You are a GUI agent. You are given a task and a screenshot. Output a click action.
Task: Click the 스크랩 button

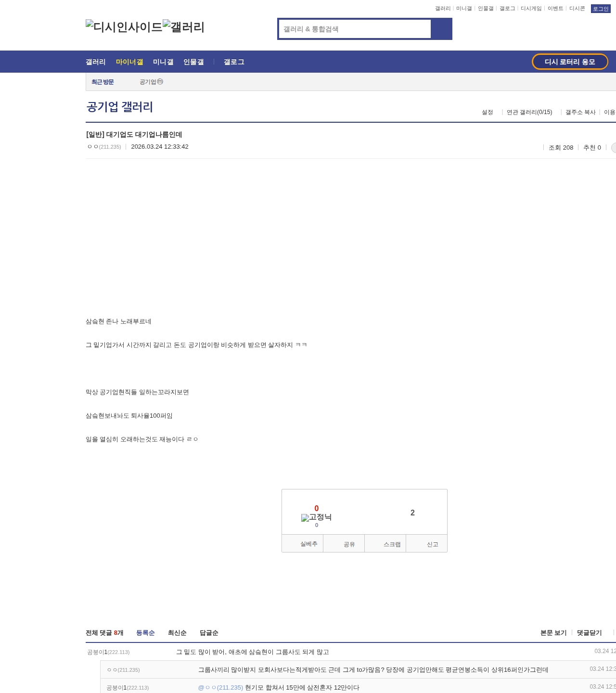point(385,544)
